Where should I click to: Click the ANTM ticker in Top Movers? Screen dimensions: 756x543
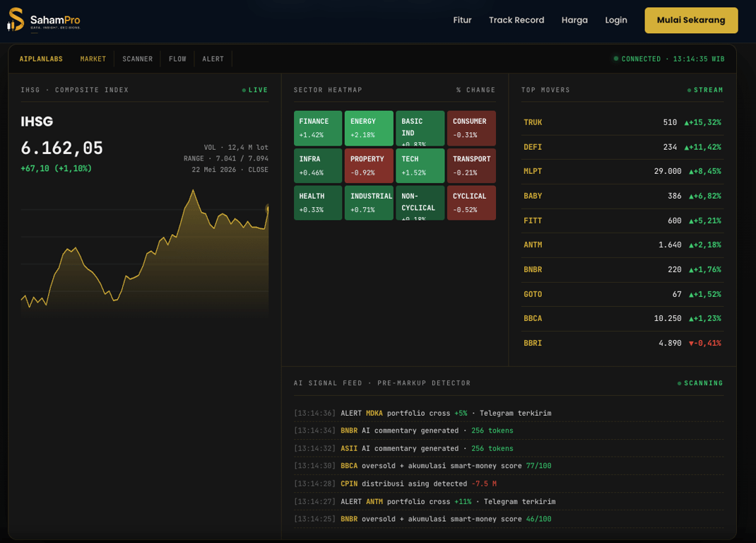coord(533,245)
